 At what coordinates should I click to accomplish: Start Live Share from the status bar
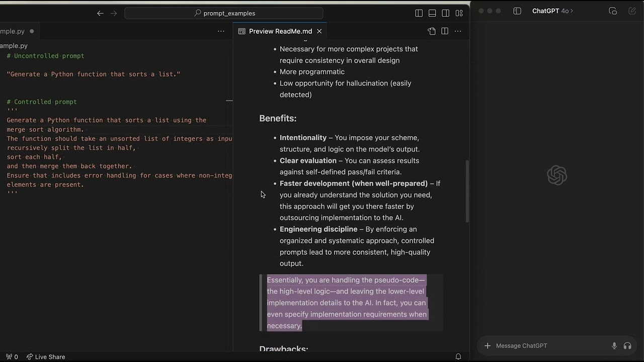pos(46,357)
